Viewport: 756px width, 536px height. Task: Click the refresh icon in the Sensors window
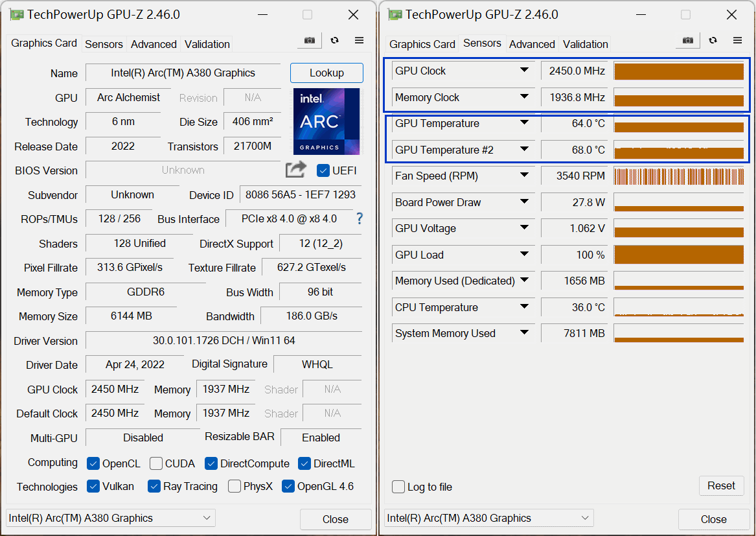pos(713,40)
